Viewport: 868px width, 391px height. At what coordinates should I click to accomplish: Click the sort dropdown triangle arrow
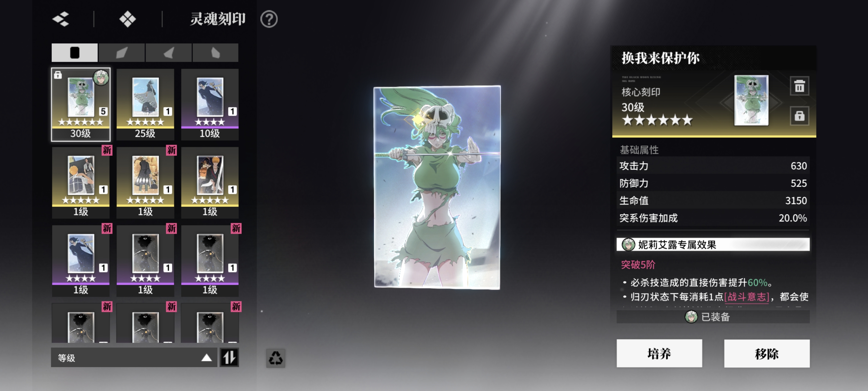pos(206,357)
